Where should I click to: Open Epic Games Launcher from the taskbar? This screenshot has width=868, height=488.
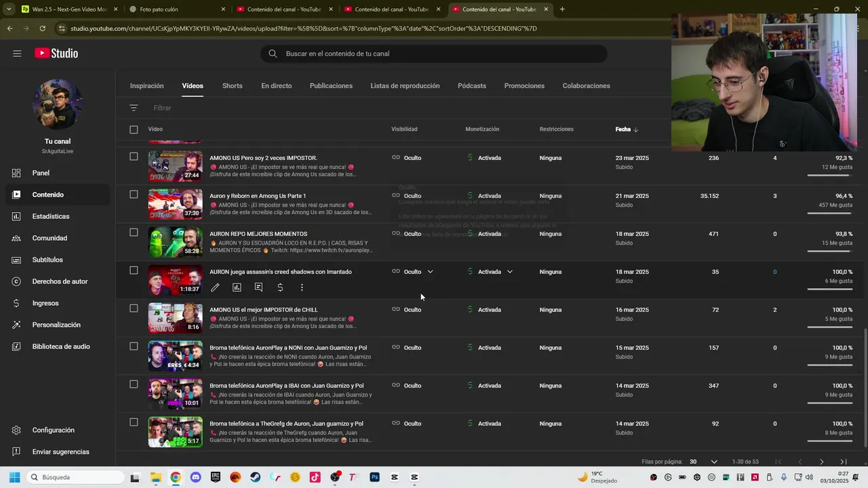click(x=215, y=477)
